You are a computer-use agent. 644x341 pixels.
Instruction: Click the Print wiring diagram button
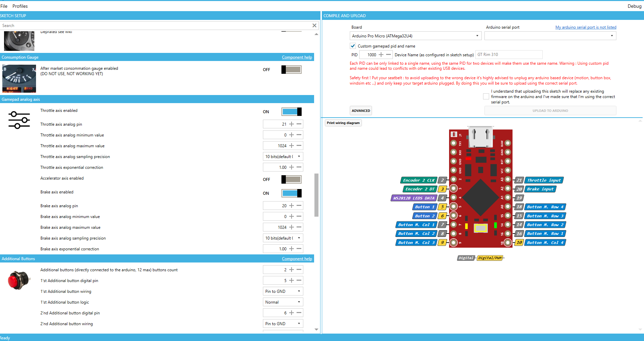click(343, 123)
